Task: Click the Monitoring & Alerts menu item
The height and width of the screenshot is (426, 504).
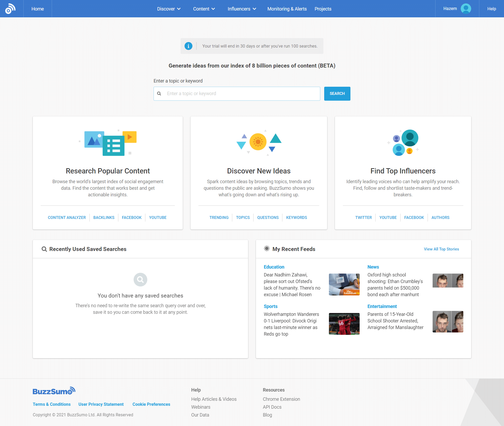Action: [286, 8]
